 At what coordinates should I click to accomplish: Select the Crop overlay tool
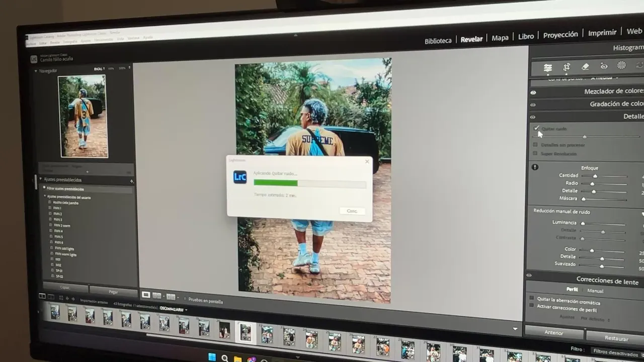click(x=567, y=66)
